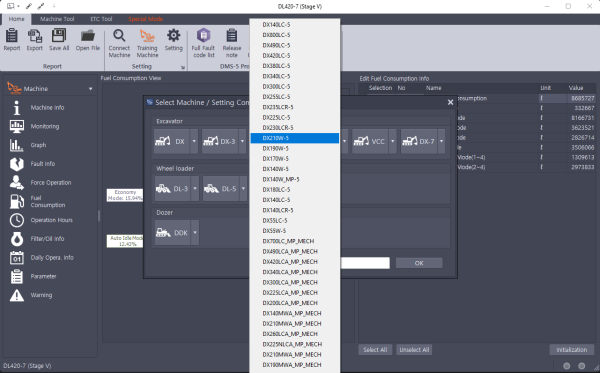This screenshot has height=373, width=600.
Task: Select the value 3623521 cell
Action: click(x=581, y=128)
